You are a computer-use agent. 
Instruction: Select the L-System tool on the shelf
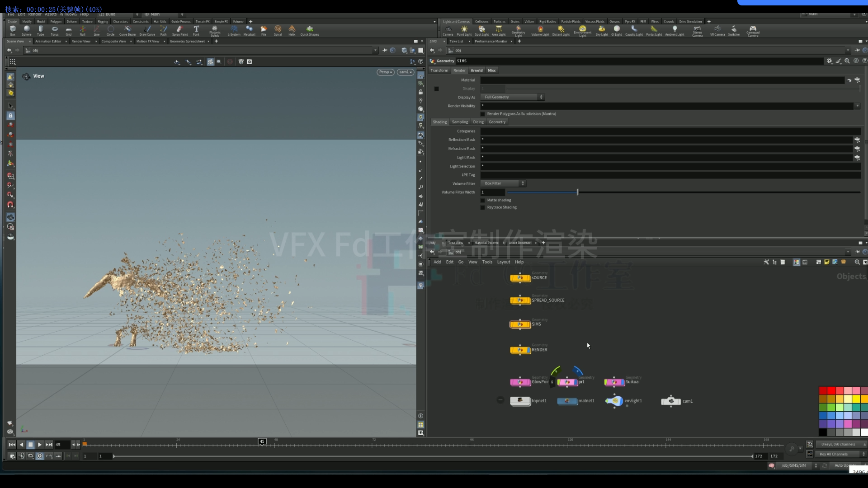click(234, 30)
